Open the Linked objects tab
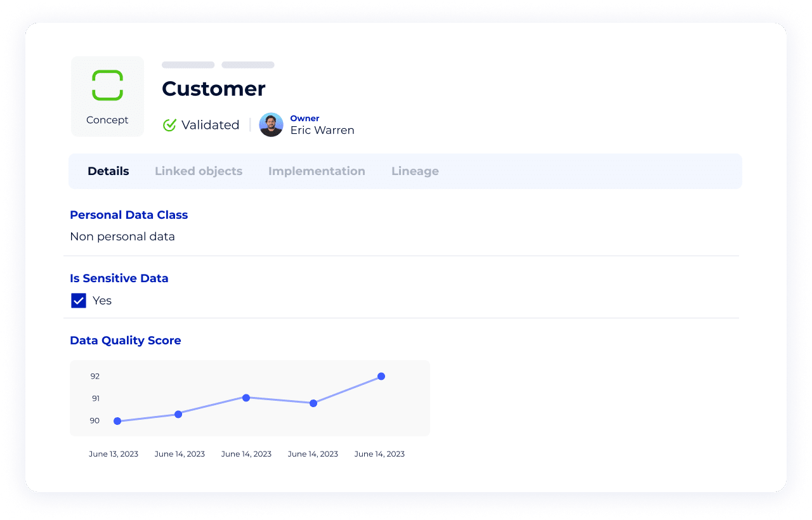This screenshot has height=520, width=812. coord(199,171)
